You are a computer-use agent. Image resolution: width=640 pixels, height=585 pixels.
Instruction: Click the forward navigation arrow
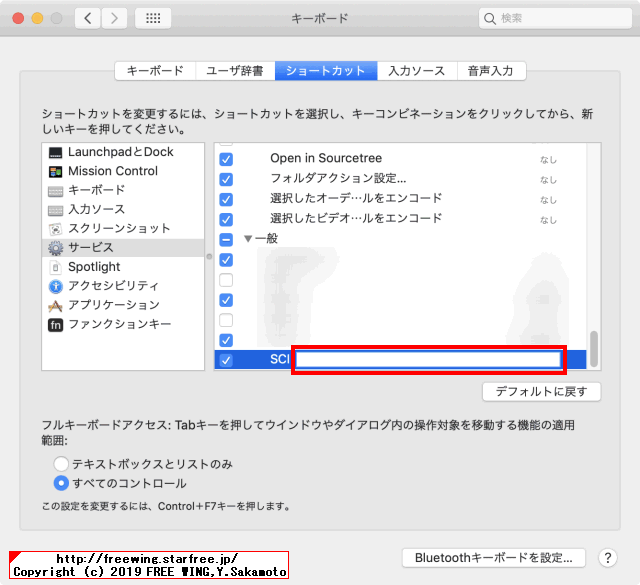(114, 18)
